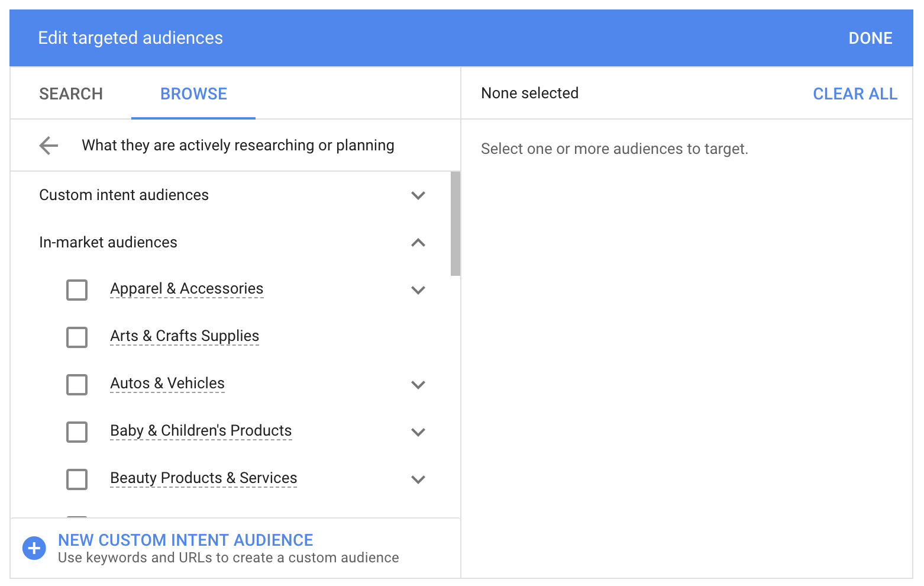Screen dimensions: 924x586
Task: Expand Custom intent audiences section
Action: (x=418, y=195)
